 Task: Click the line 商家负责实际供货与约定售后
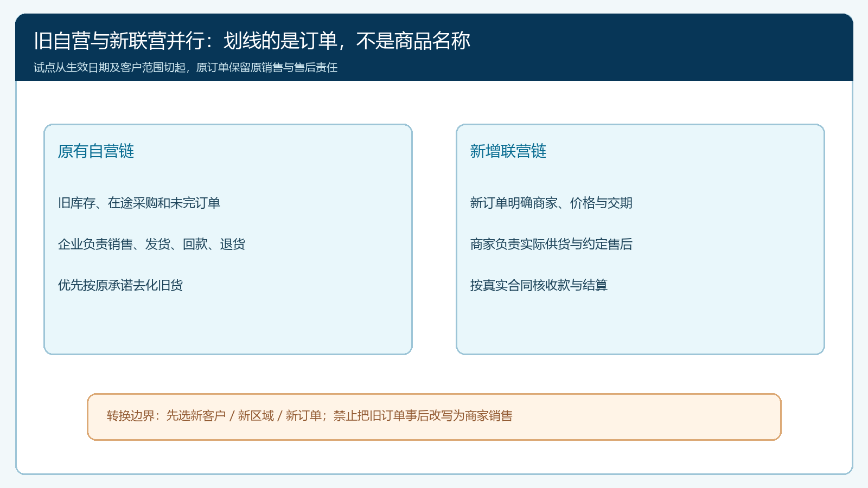pos(551,244)
